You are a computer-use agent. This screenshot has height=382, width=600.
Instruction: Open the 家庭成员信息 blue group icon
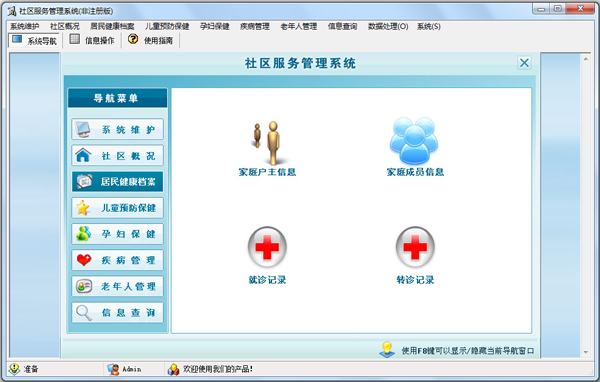tap(414, 141)
